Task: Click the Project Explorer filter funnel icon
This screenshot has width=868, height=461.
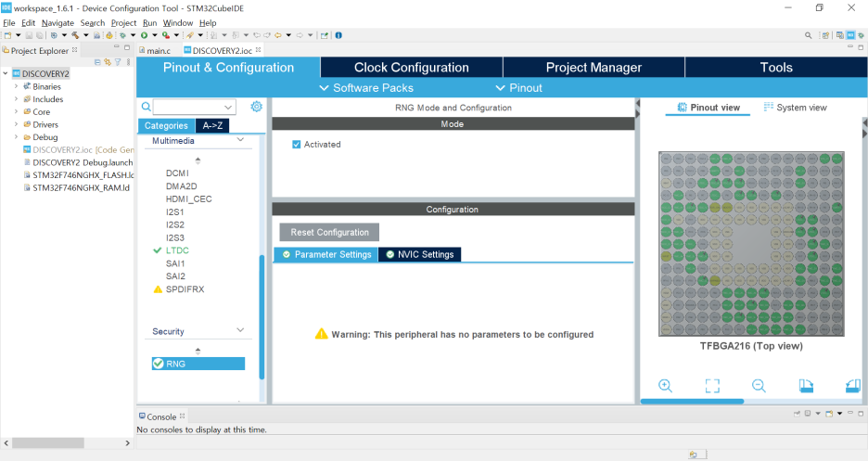Action: [118, 62]
